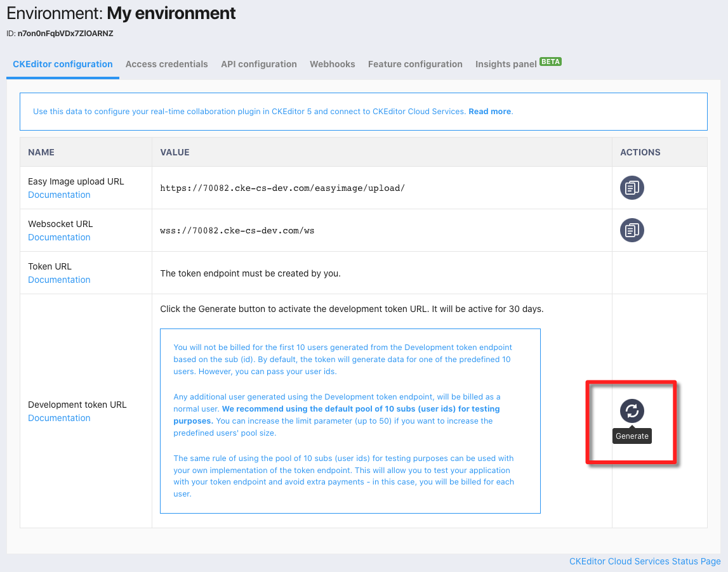Click the blue billing information notice box
The image size is (728, 572).
pyautogui.click(x=350, y=420)
